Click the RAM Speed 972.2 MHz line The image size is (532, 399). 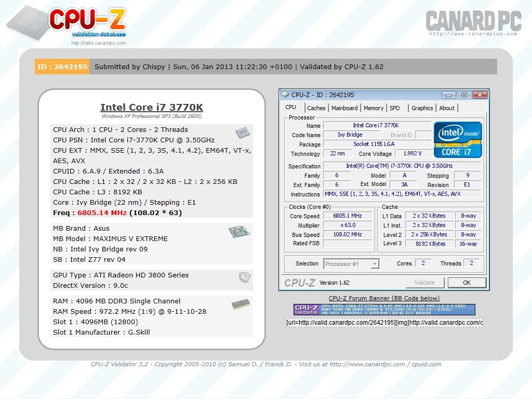[129, 312]
